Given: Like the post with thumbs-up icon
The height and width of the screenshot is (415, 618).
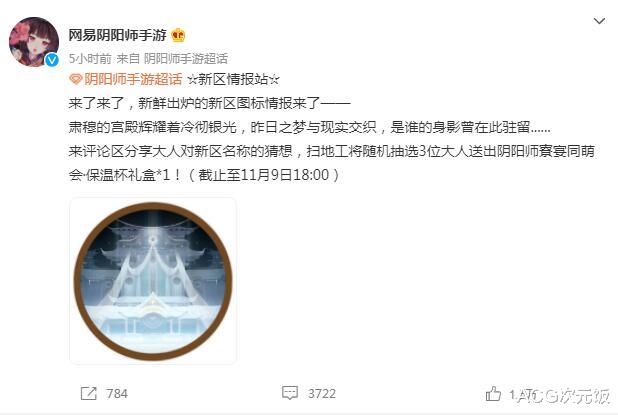Looking at the screenshot, I should [493, 393].
